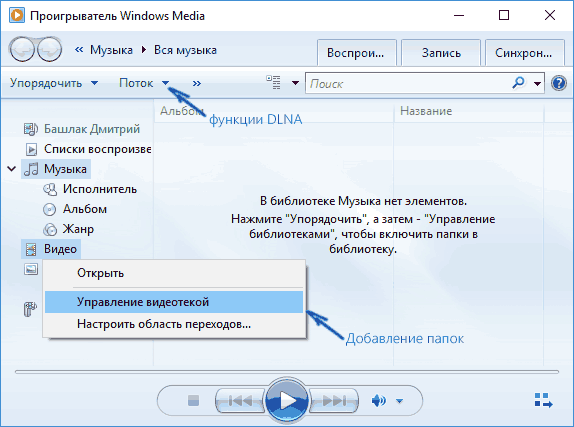Open the Поток dropdown menu
The image size is (574, 427).
pos(144,83)
